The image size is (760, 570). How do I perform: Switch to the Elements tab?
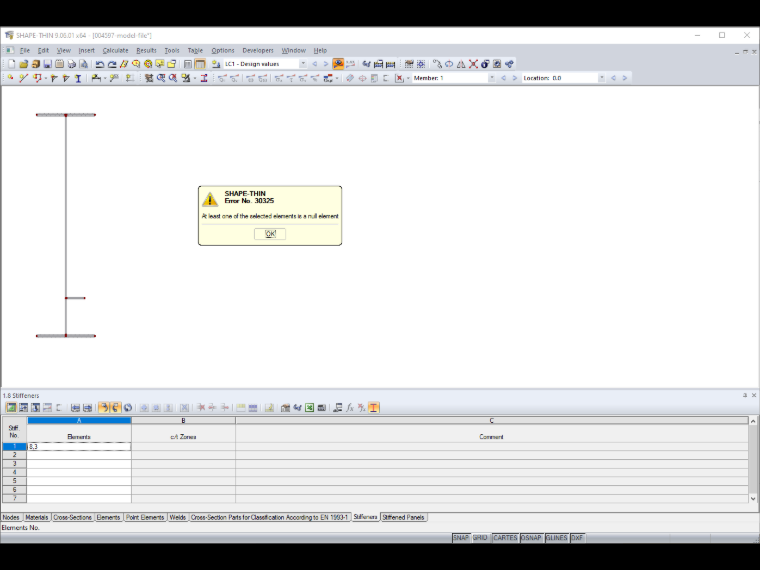pyautogui.click(x=108, y=517)
